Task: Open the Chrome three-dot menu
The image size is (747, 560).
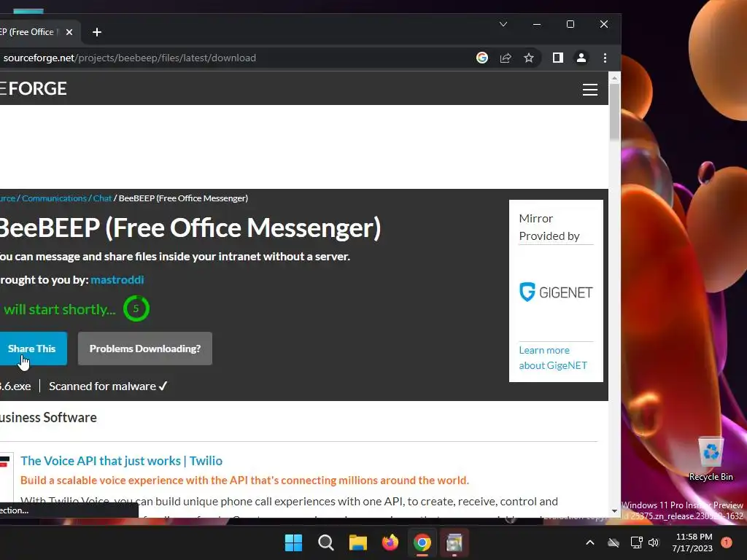Action: tap(605, 58)
